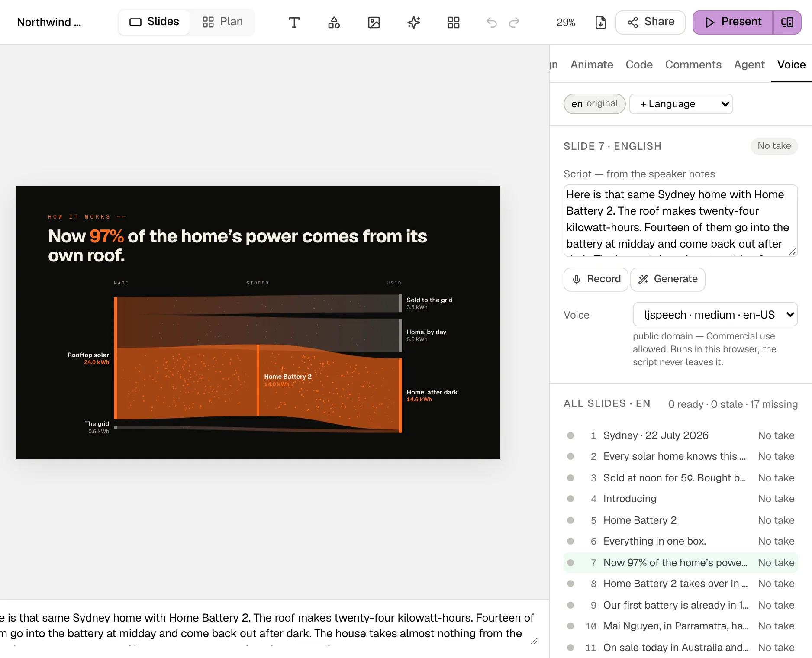Click into the Script text area
Image resolution: width=812 pixels, height=658 pixels.
[680, 221]
